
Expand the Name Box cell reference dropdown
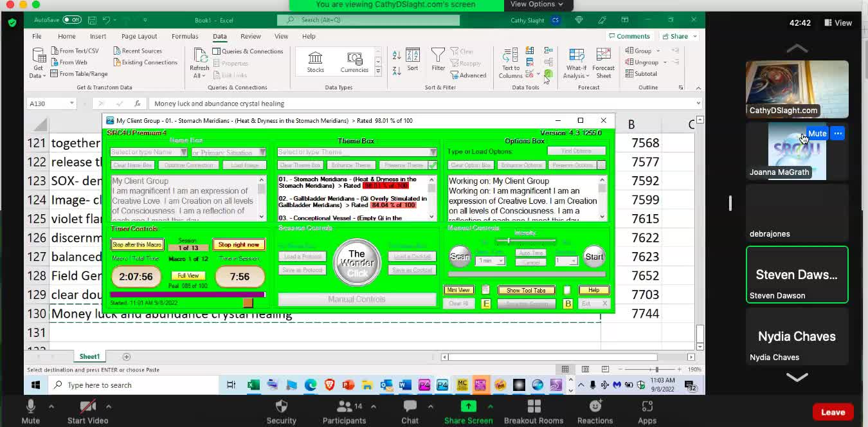(71, 104)
